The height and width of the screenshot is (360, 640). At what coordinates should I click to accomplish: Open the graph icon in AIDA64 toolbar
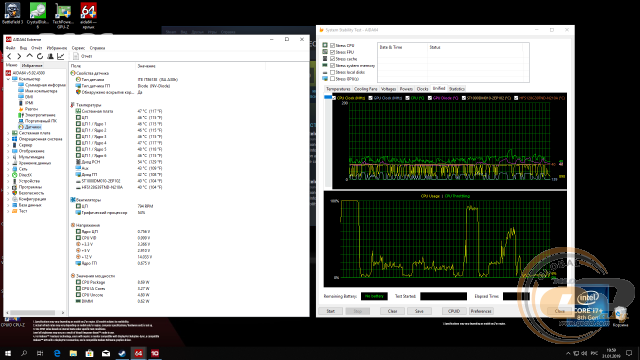61,56
